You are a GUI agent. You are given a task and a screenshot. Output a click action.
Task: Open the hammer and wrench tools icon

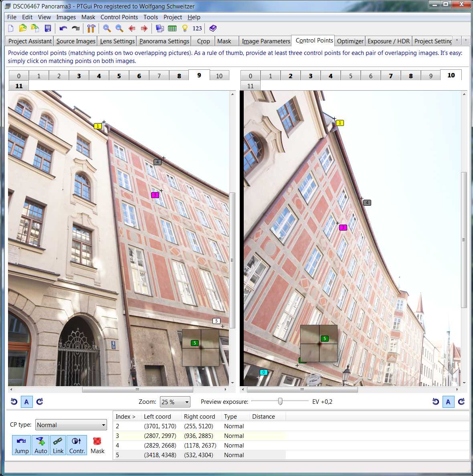pos(91,28)
